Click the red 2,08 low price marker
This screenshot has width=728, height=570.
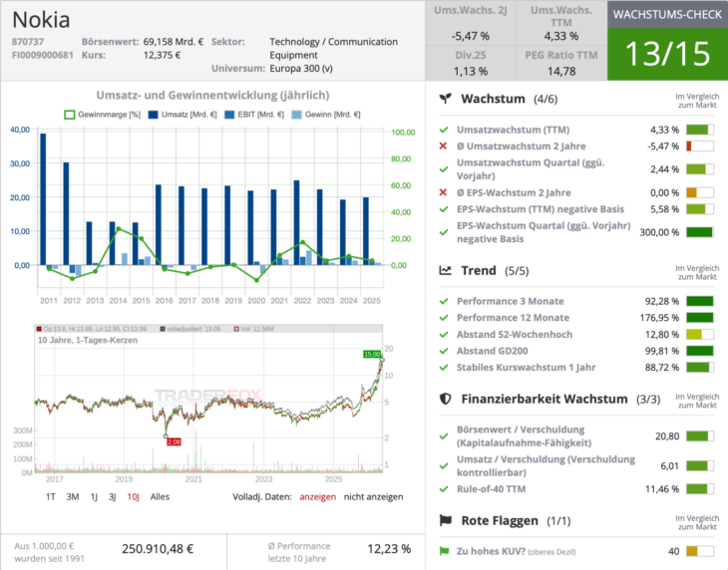click(x=174, y=442)
